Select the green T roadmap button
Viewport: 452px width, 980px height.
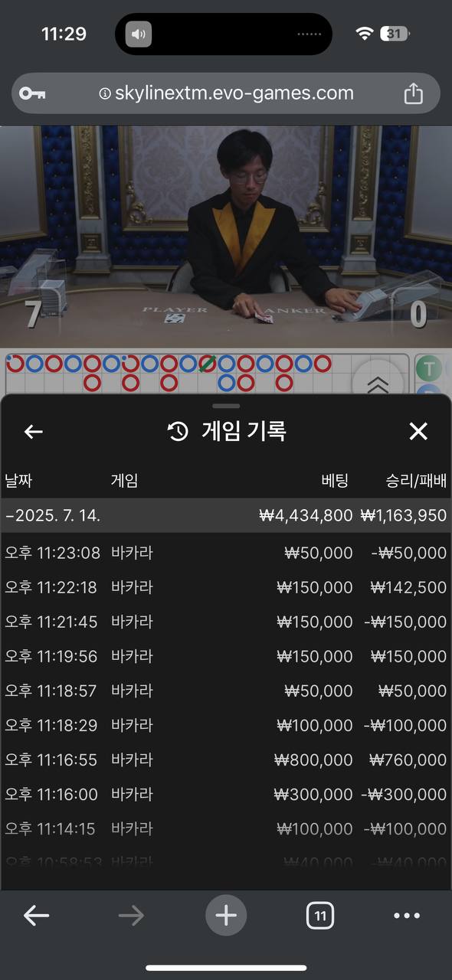click(430, 369)
